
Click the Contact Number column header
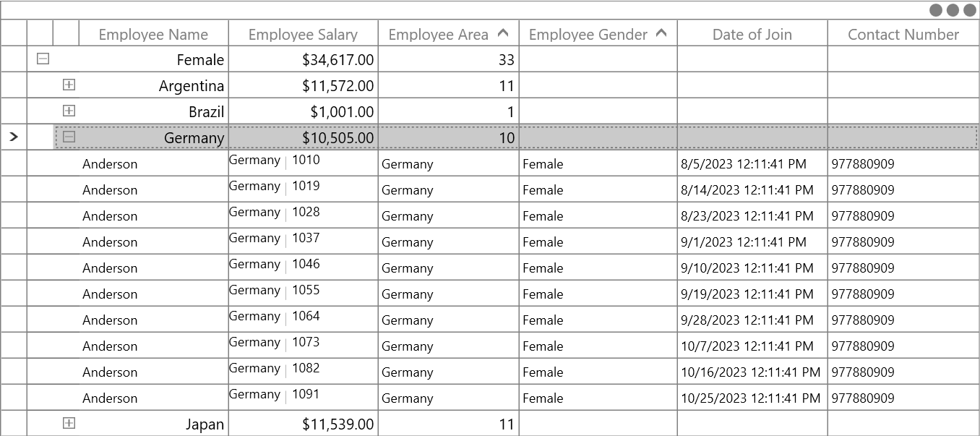[x=903, y=34]
